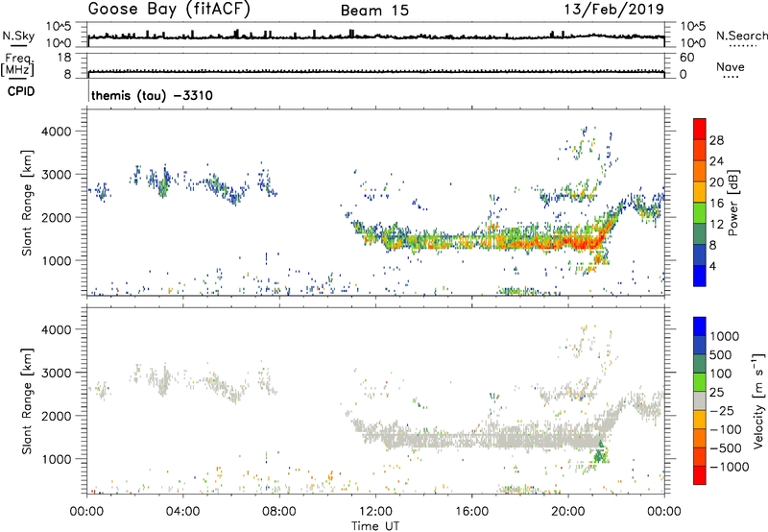Pick the red top segment of the Power colorbar
768x532 pixels.
700,129
